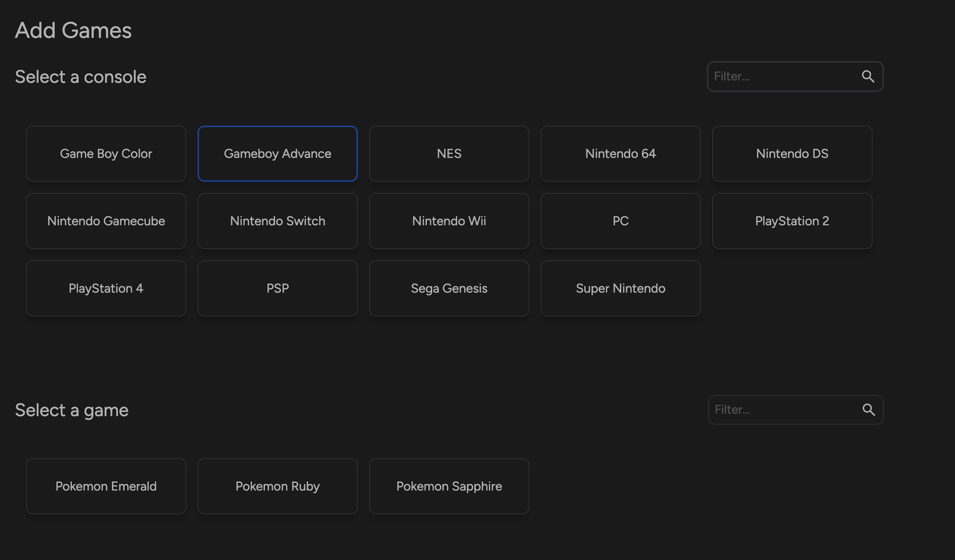Click the Add Games heading
Image resolution: width=955 pixels, height=560 pixels.
coord(73,30)
